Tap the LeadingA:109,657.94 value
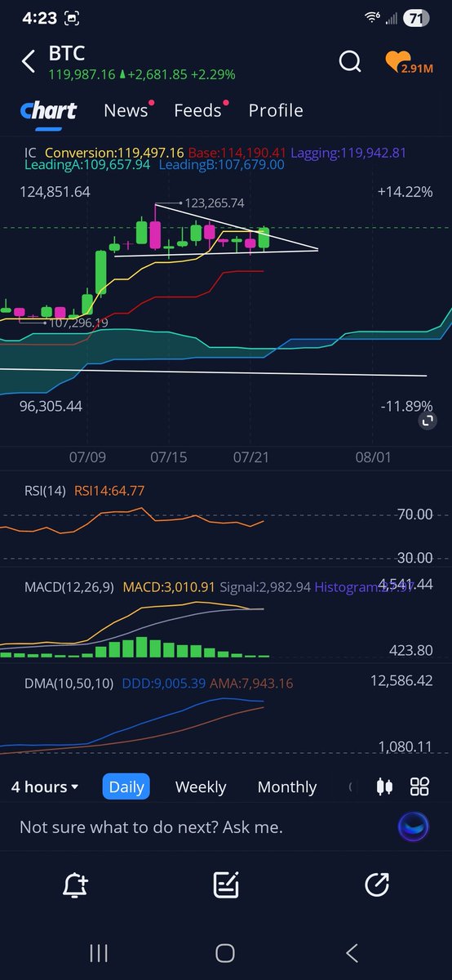 pyautogui.click(x=87, y=165)
